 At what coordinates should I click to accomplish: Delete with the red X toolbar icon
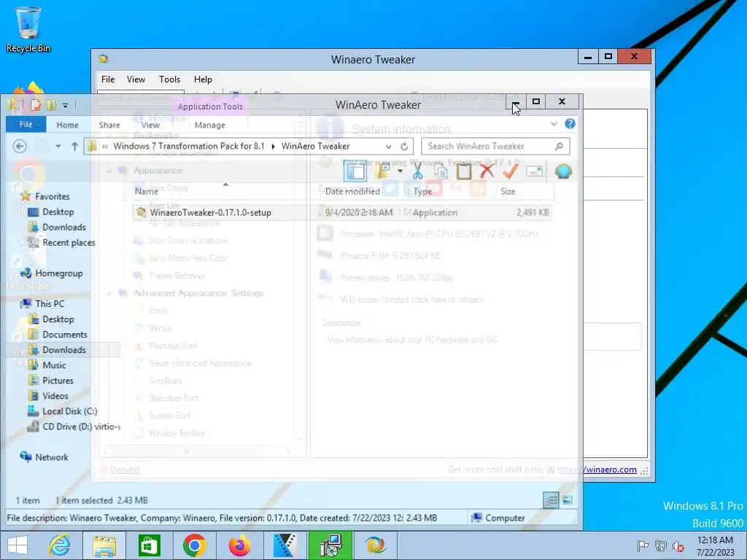point(487,171)
